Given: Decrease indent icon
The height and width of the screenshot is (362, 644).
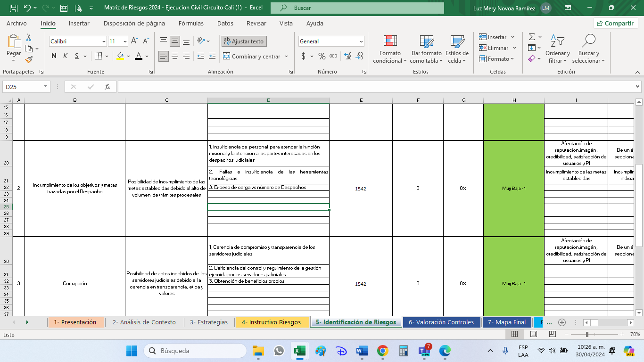Looking at the screenshot, I should tap(201, 56).
